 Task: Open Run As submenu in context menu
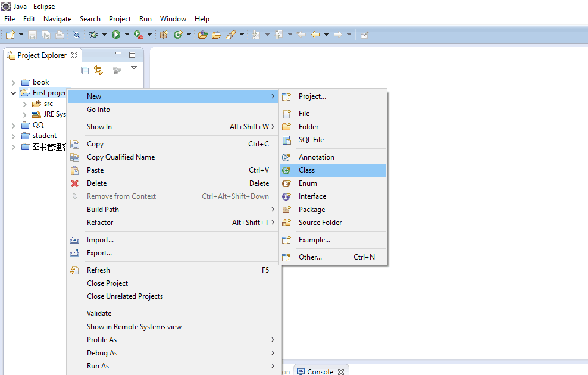coord(173,366)
